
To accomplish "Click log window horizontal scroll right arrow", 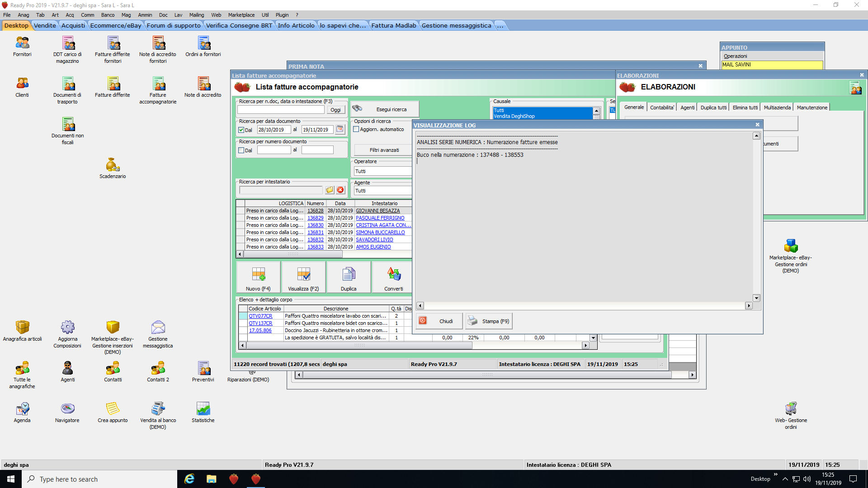I will tap(749, 306).
